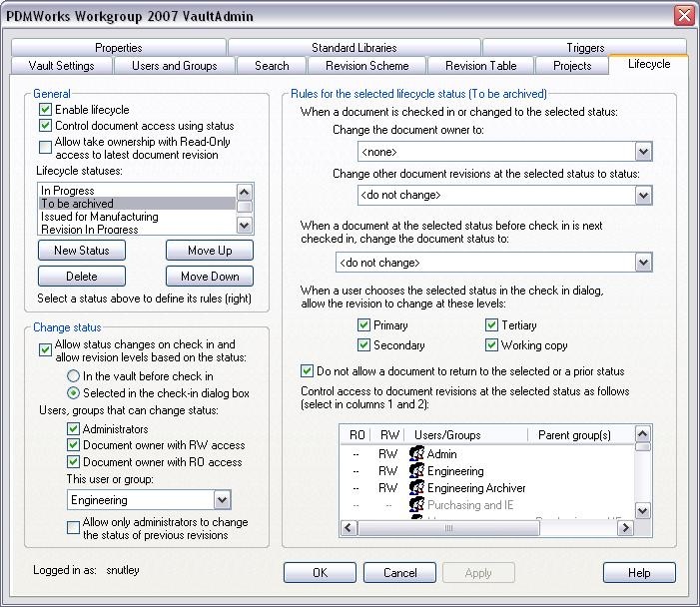Uncheck Control document access using status
The image size is (700, 607).
pyautogui.click(x=45, y=126)
